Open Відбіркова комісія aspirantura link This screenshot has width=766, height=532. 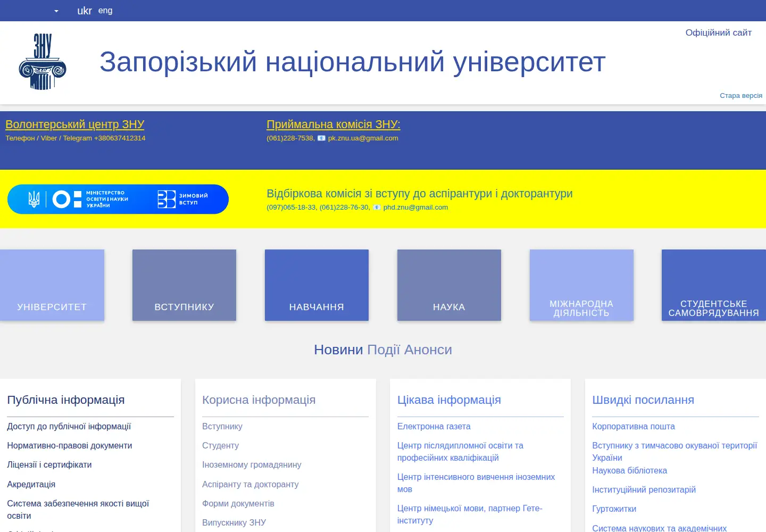(x=420, y=194)
